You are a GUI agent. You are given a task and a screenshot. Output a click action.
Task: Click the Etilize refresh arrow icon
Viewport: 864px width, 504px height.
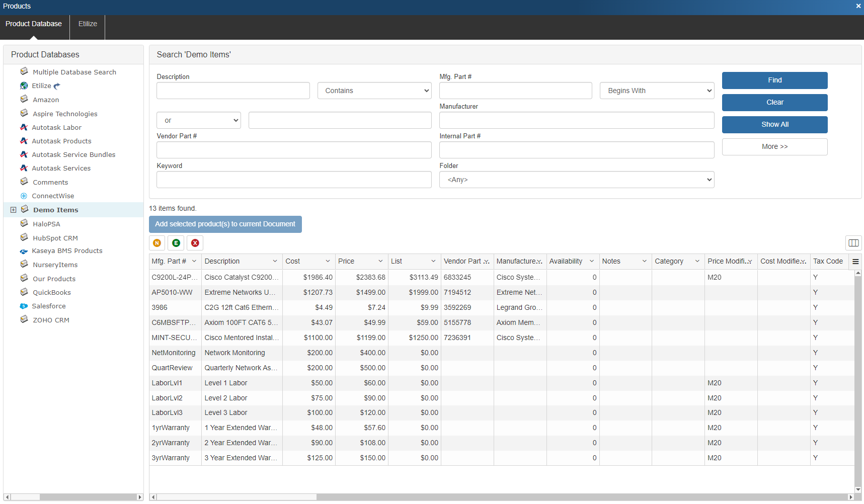[x=57, y=86]
